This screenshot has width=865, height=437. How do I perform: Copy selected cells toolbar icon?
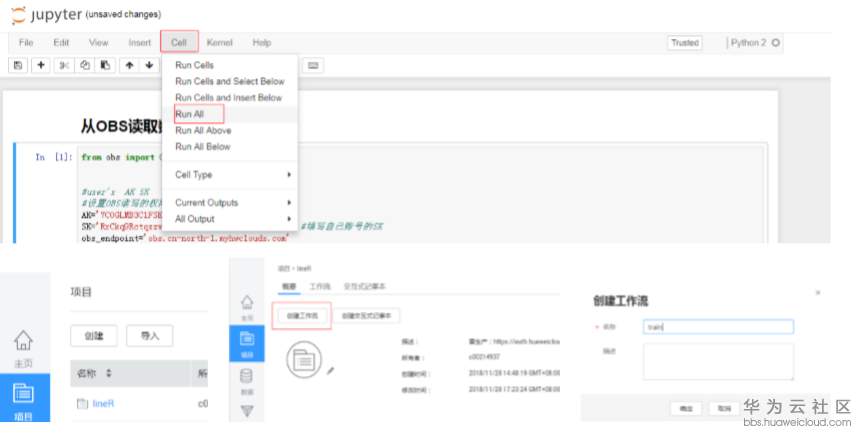84,65
